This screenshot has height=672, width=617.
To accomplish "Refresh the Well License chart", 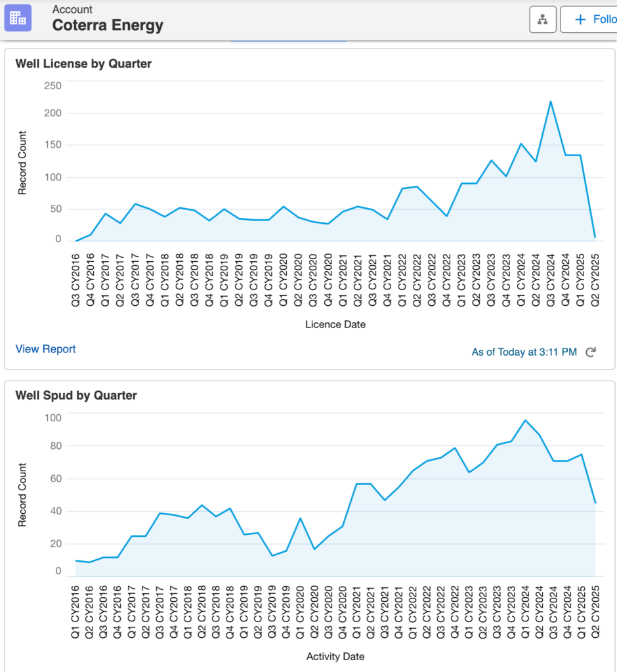I will (591, 352).
